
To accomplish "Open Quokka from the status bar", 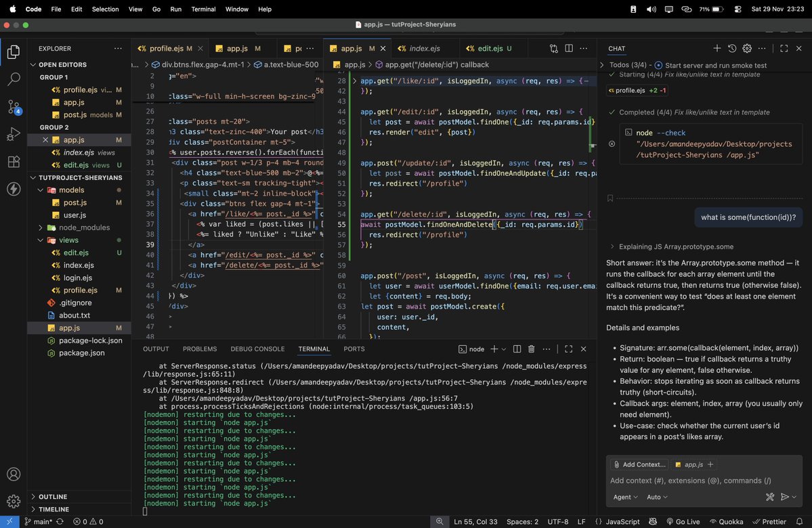I will pos(728,522).
